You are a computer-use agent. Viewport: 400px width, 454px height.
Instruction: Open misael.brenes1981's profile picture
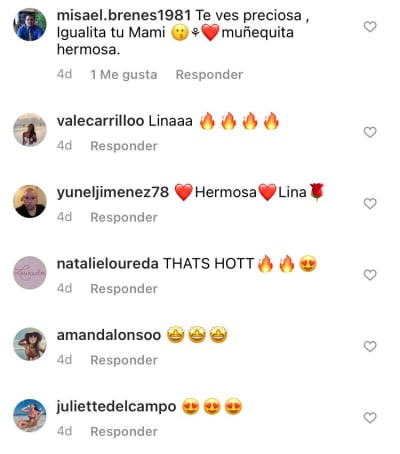pyautogui.click(x=30, y=25)
